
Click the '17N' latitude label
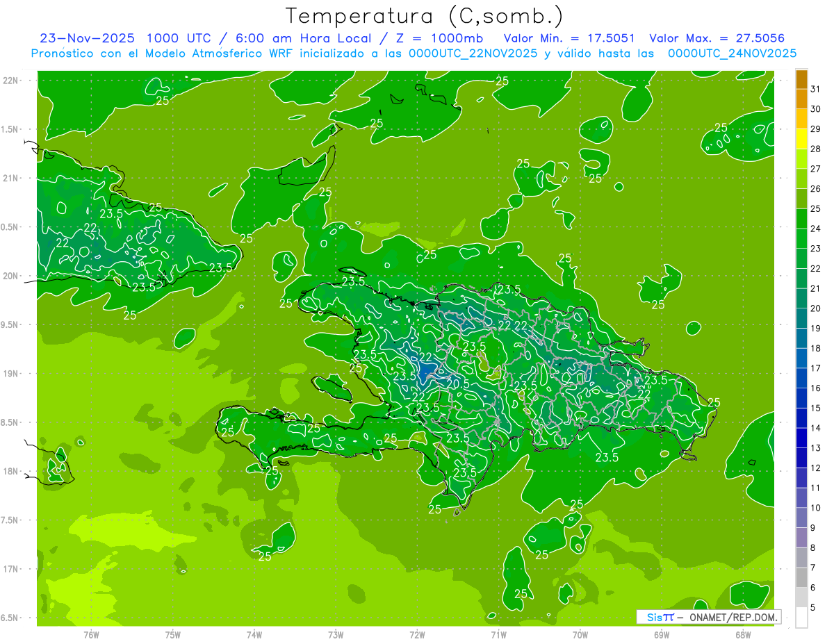click(x=11, y=569)
